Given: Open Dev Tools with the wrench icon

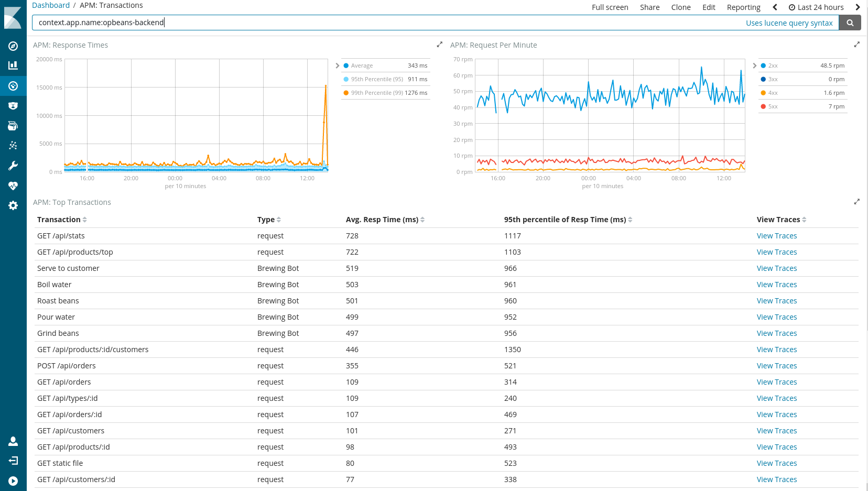Looking at the screenshot, I should 13,166.
